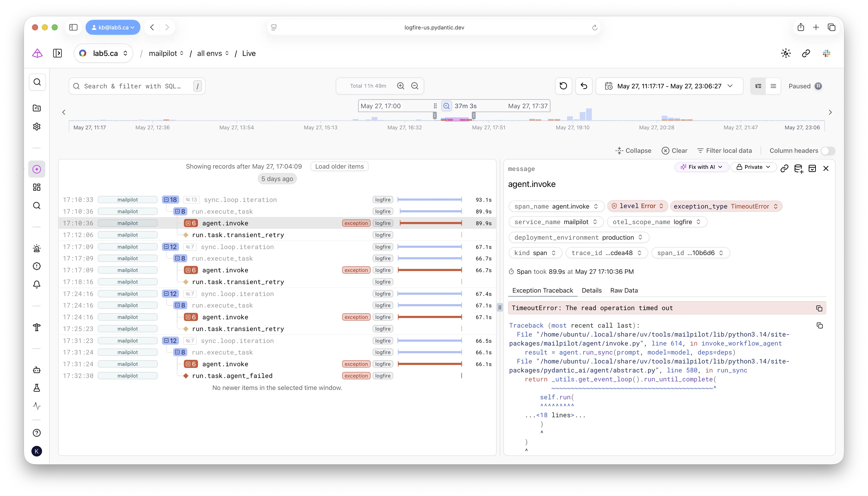Collapse sync.loop.iteration at 17:24:16

170,294
